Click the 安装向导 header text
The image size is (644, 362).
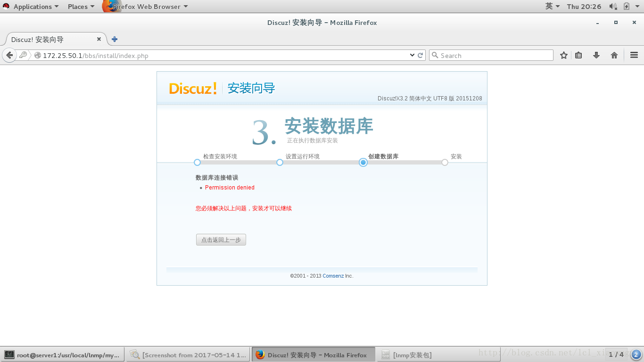(x=251, y=88)
